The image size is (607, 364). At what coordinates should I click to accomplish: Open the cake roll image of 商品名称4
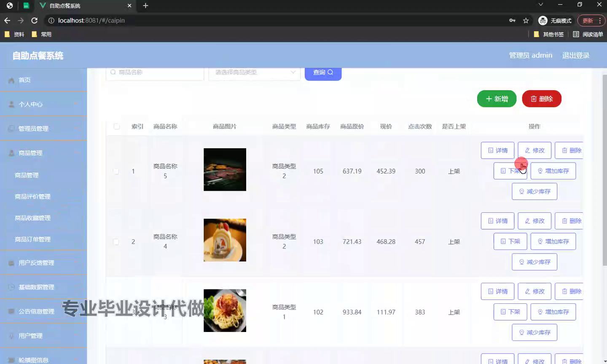click(x=225, y=240)
